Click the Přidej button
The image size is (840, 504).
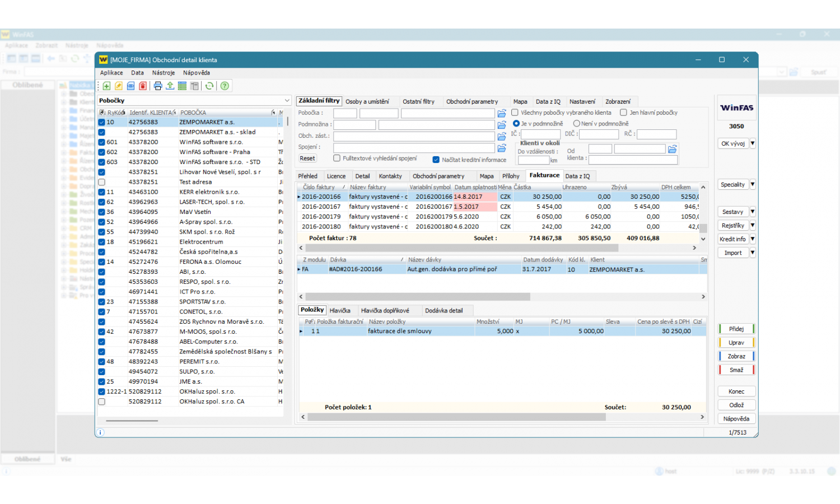[736, 329]
